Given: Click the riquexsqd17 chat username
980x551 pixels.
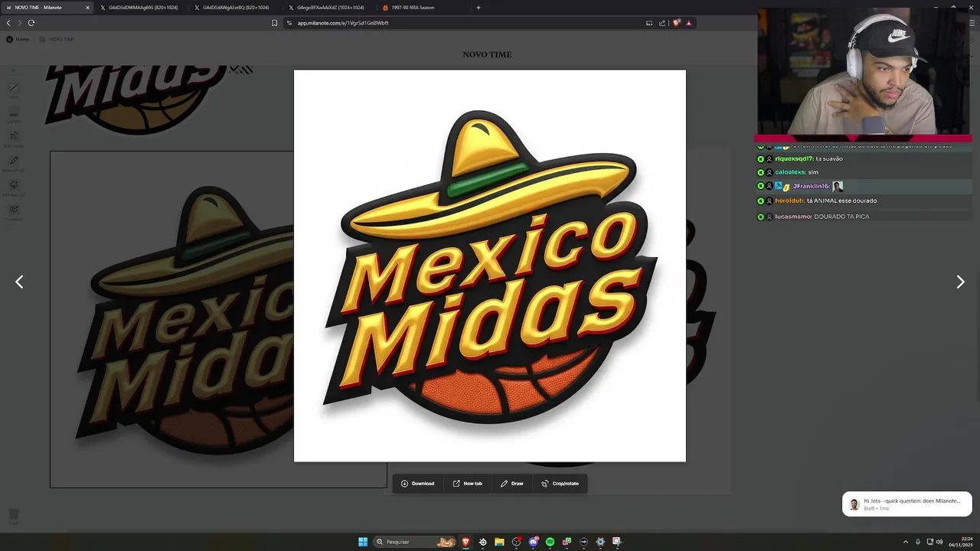Looking at the screenshot, I should pos(794,159).
